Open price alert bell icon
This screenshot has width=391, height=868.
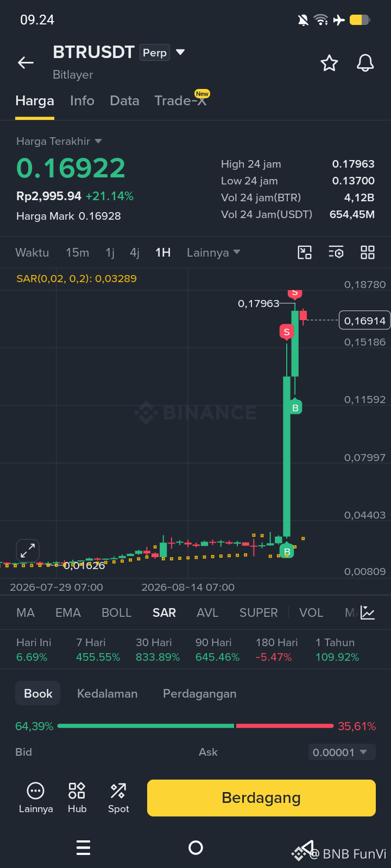tap(365, 63)
